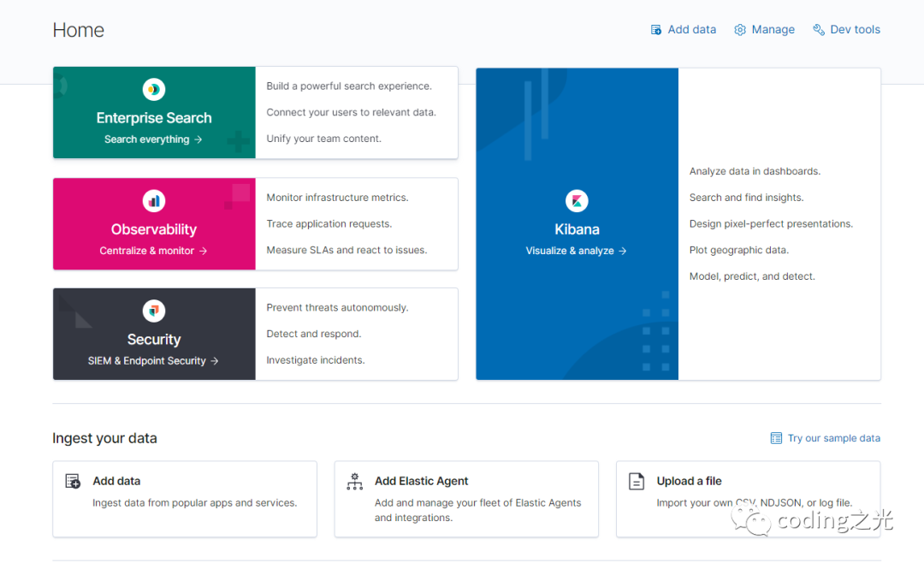Click 'Add and manage your fleet' description
The width and height of the screenshot is (924, 563).
(478, 510)
